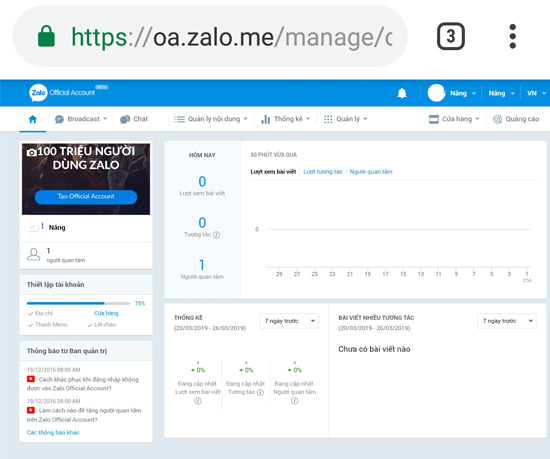The width and height of the screenshot is (550, 459).
Task: Open notice about Cách khắc phục khi đăng nhập
Action: point(83,384)
